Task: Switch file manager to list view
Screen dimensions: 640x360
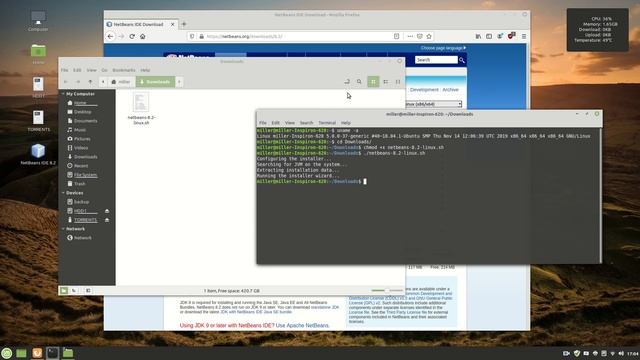Action: coord(386,82)
